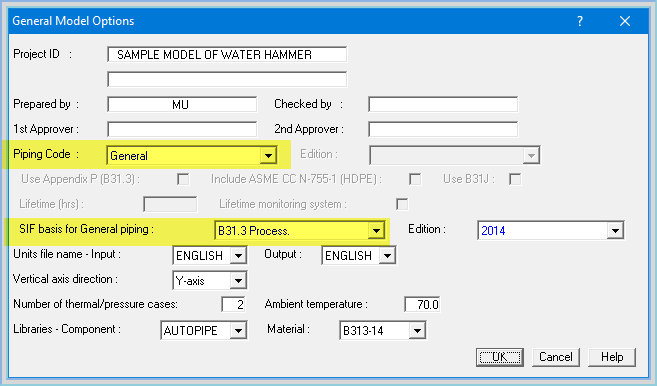Click the Project ID first line field
This screenshot has height=386, width=657.
coord(227,54)
